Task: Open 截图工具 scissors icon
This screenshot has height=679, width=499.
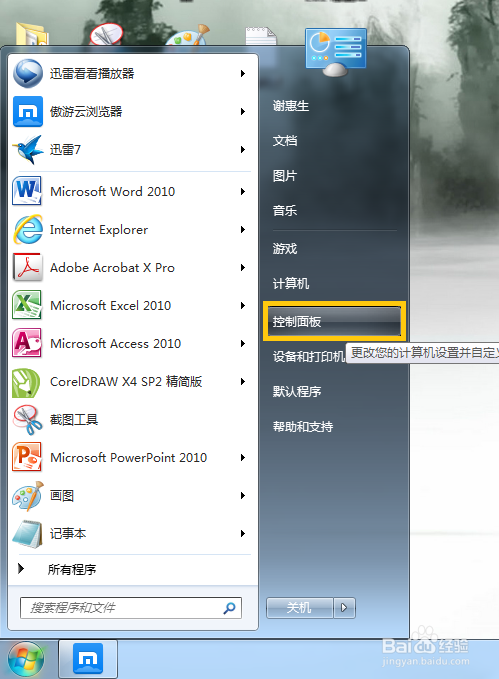Action: click(x=27, y=420)
